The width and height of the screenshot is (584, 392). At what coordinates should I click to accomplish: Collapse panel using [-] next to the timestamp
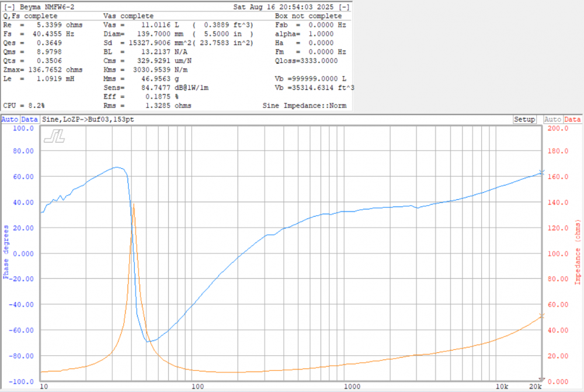[345, 7]
